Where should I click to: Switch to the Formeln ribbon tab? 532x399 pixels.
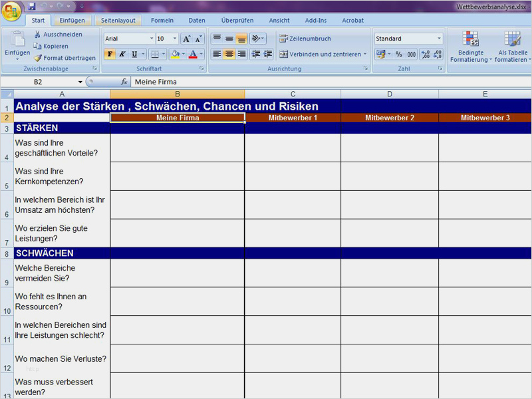coord(162,21)
